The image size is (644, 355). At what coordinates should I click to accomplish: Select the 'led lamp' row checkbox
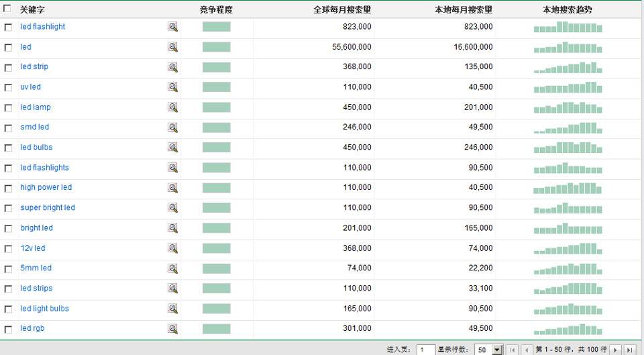coord(8,108)
